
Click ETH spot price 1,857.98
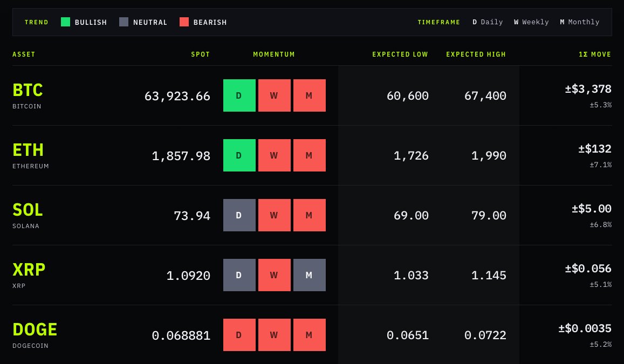click(181, 156)
